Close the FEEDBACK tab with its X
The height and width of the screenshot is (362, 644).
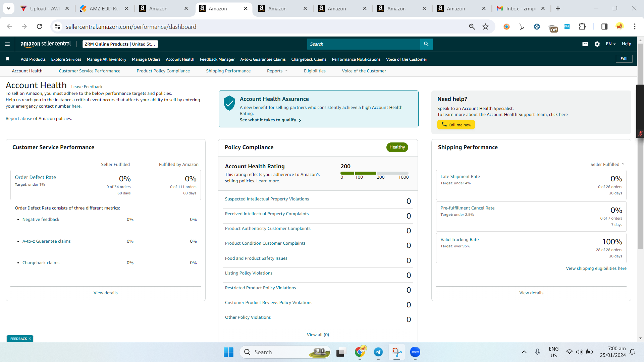coord(30,339)
